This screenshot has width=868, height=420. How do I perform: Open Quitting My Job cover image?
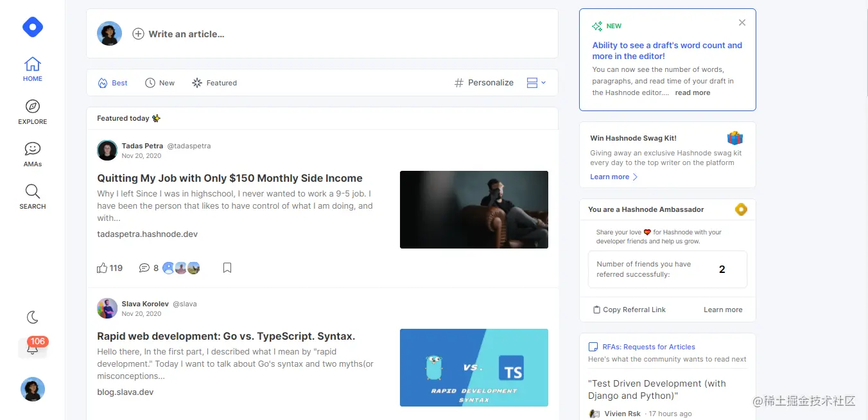tap(474, 209)
